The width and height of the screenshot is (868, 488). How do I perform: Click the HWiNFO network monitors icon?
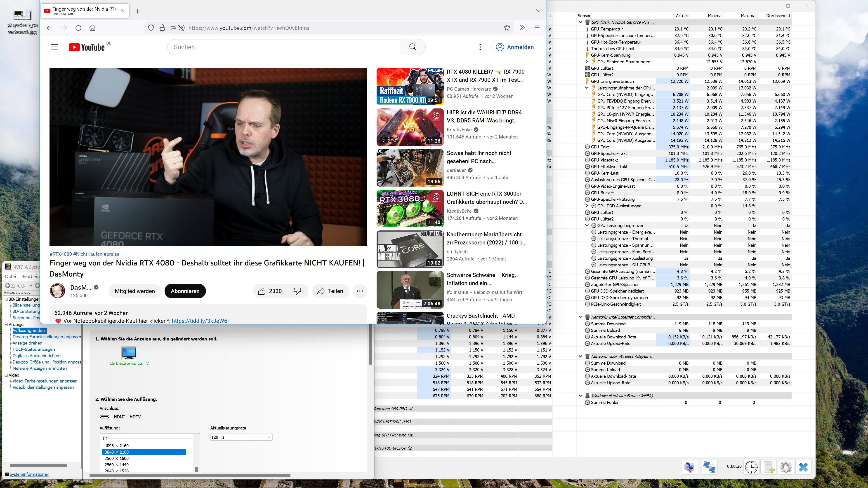tap(709, 467)
